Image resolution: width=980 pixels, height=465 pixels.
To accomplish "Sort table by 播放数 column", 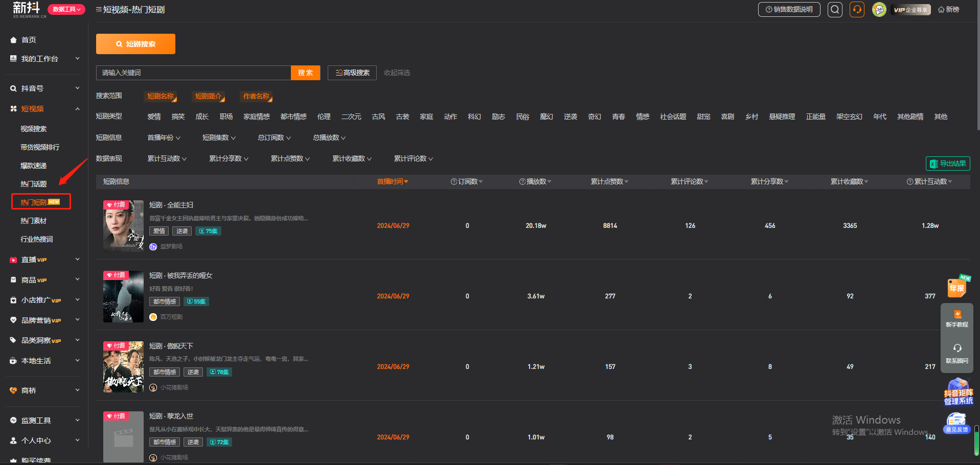I will click(x=535, y=181).
